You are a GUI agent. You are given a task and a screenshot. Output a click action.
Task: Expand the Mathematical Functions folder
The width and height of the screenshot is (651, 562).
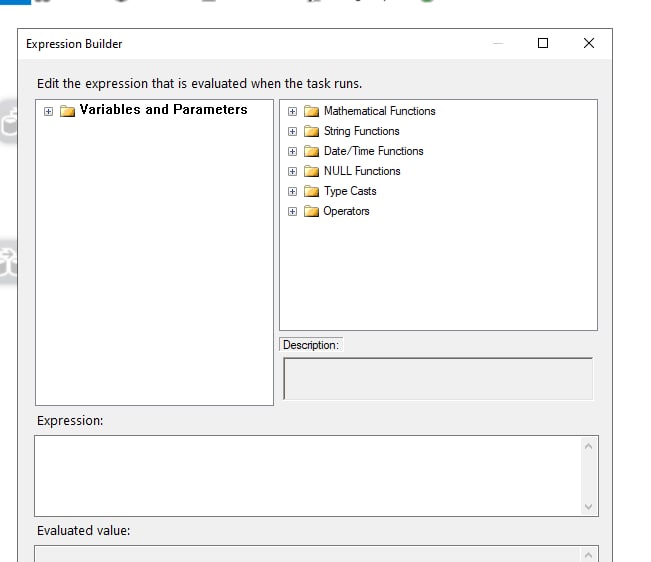(292, 111)
